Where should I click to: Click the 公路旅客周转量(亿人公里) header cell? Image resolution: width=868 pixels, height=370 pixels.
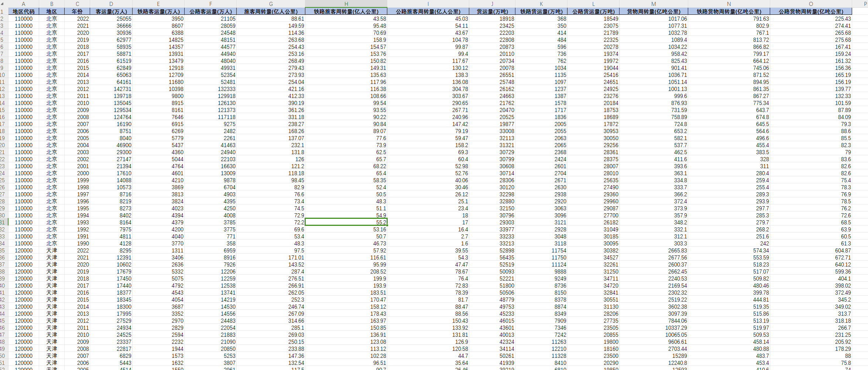pos(428,11)
